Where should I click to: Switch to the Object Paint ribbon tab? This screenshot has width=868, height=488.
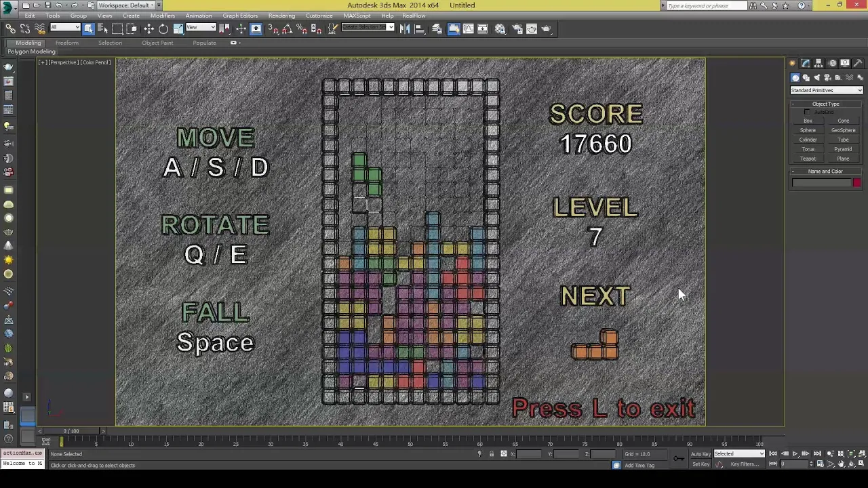tap(157, 43)
